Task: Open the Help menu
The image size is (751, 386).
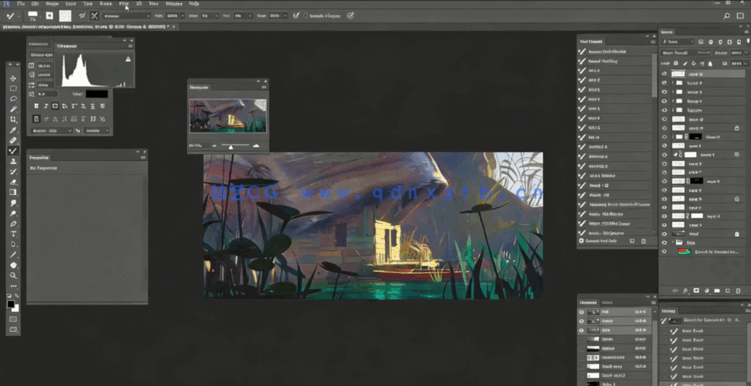Action: pyautogui.click(x=194, y=3)
